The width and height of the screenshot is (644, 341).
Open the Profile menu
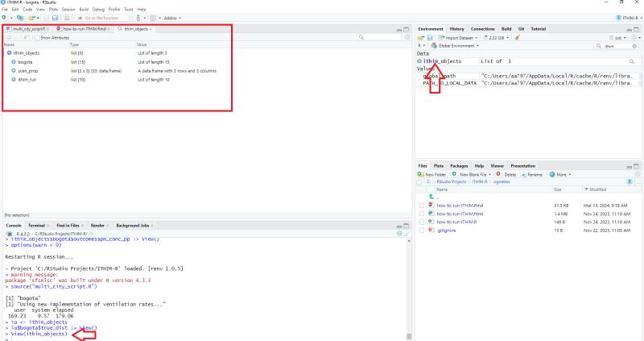pyautogui.click(x=114, y=9)
